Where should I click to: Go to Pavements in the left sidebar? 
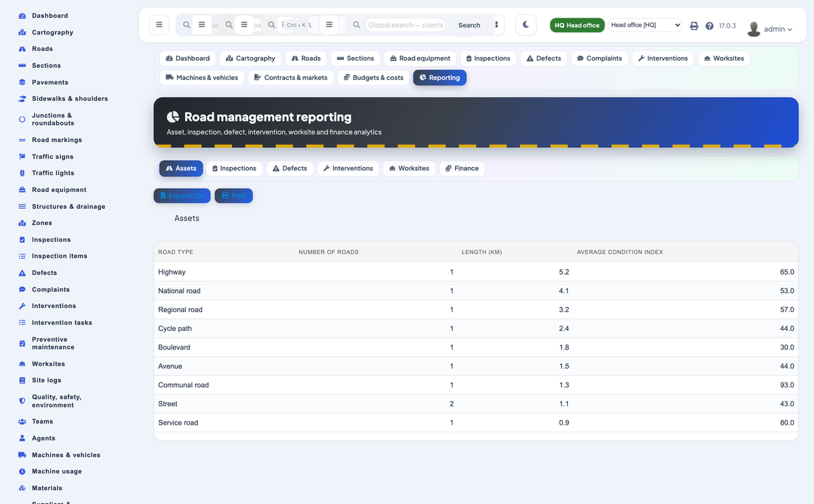tap(50, 82)
